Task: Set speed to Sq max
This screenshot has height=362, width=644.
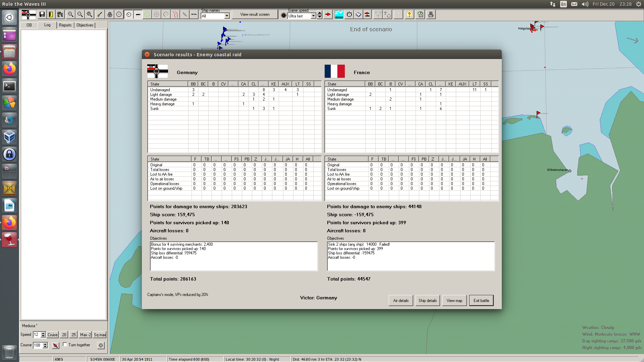Action: click(x=100, y=335)
